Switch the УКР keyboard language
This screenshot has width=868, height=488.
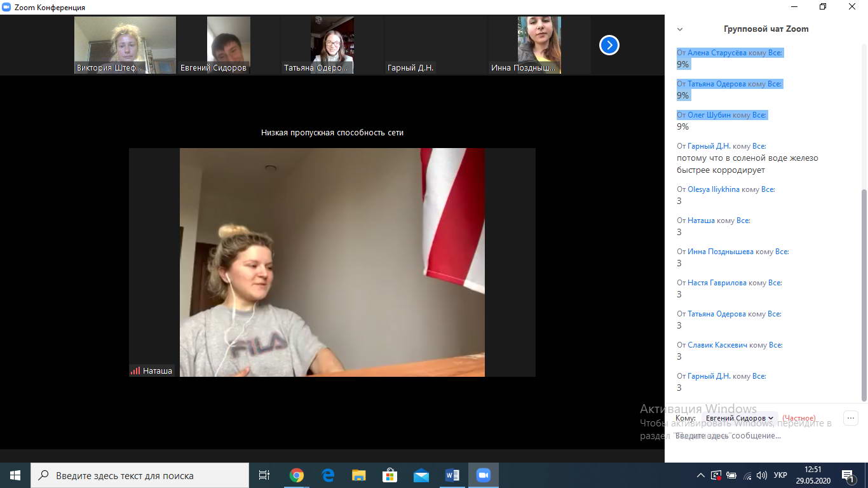click(780, 475)
